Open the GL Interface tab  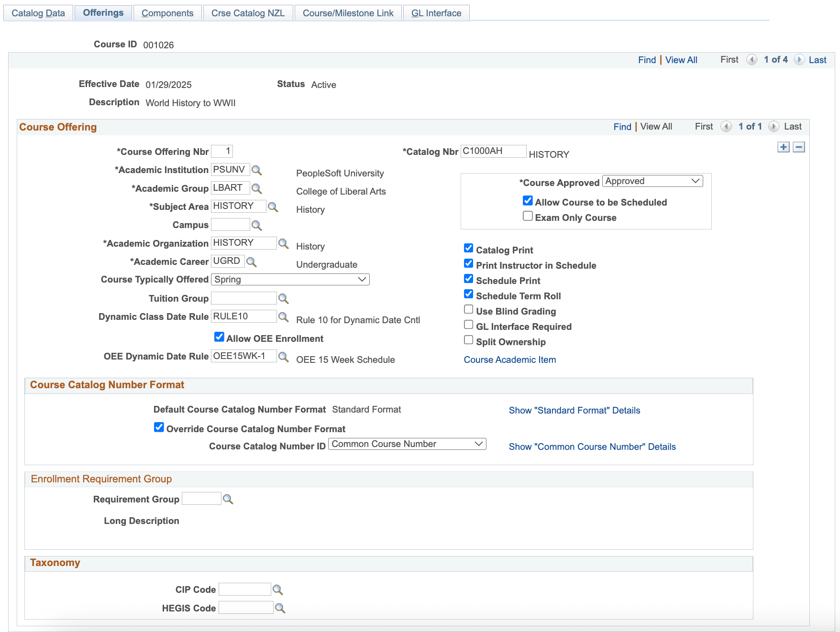[x=436, y=13]
